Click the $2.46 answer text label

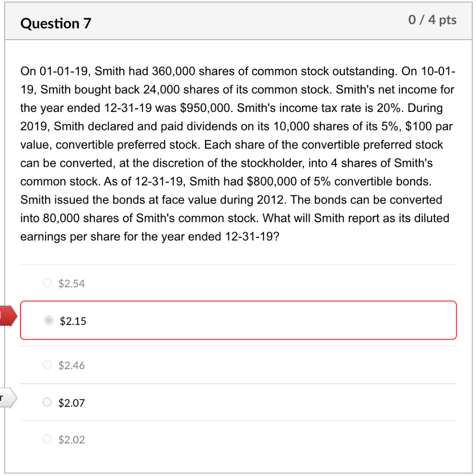coord(71,365)
